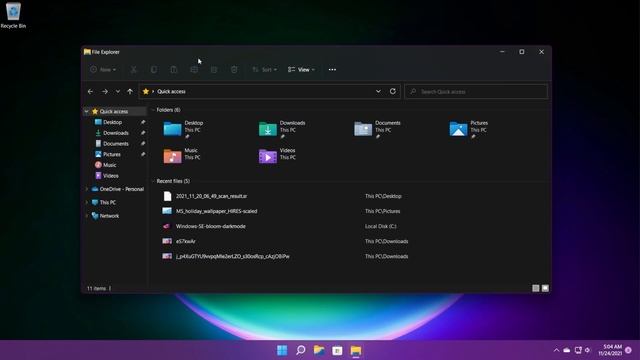Screen dimensions: 640x360
Task: Select Network in navigation pane
Action: 109,216
